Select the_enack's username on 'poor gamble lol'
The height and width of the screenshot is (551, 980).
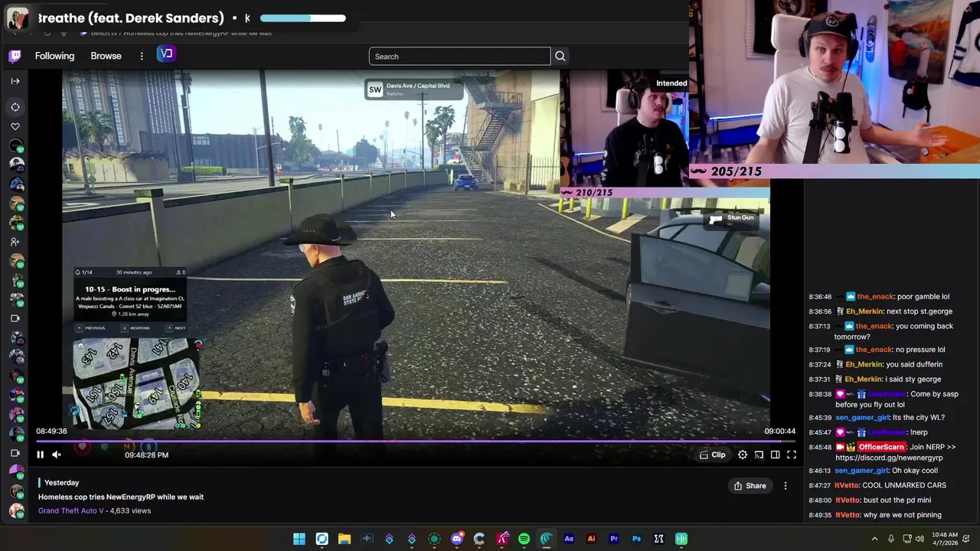(875, 297)
